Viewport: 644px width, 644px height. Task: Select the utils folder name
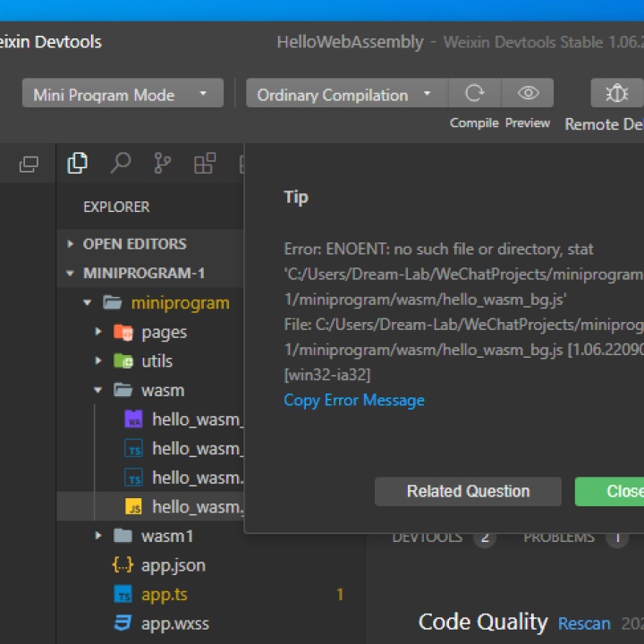click(157, 361)
